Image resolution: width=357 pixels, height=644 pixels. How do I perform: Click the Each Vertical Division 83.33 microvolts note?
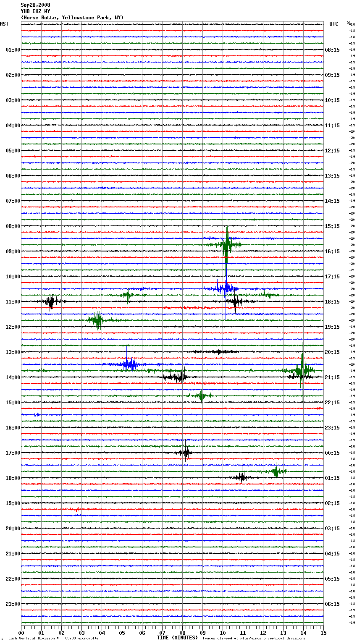tap(53, 638)
